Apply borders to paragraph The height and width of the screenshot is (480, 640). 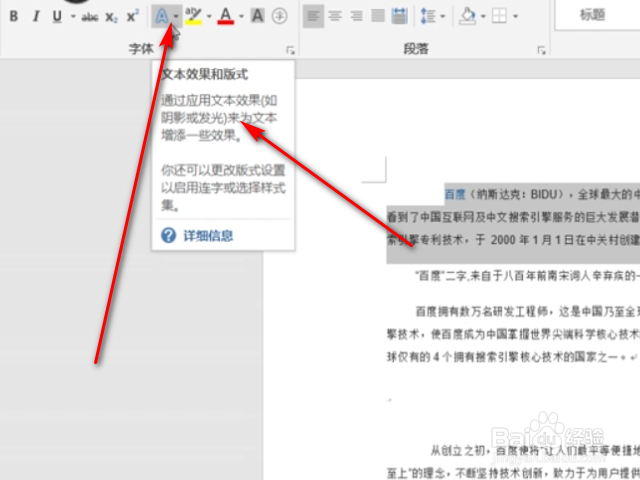pos(499,16)
